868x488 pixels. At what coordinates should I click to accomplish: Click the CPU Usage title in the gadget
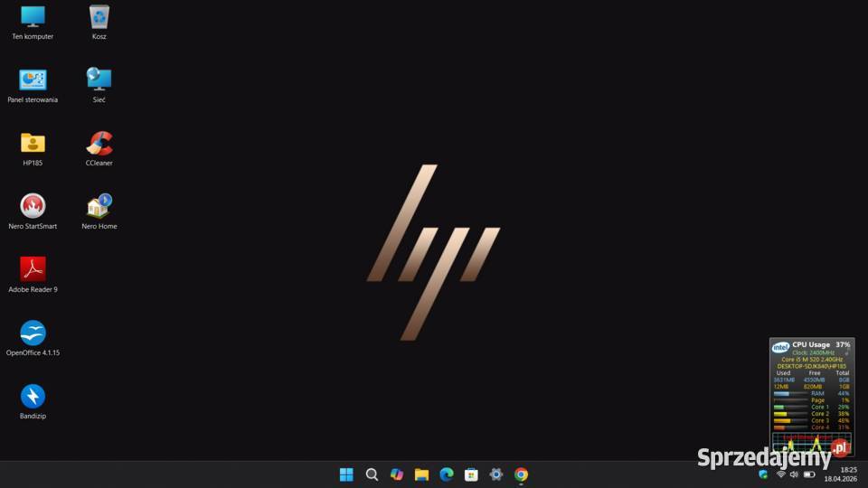(x=811, y=344)
